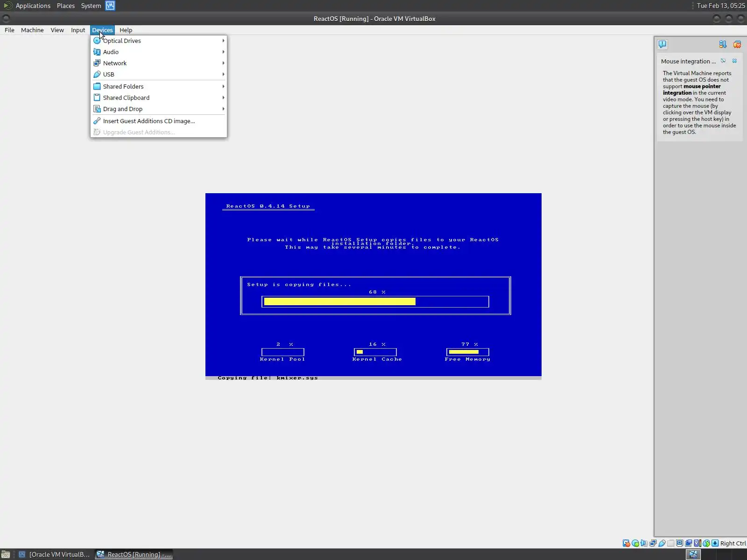Screen dimensions: 747x560
Task: Click the VirtualBox launcher icon in top panel
Action: [x=110, y=6]
